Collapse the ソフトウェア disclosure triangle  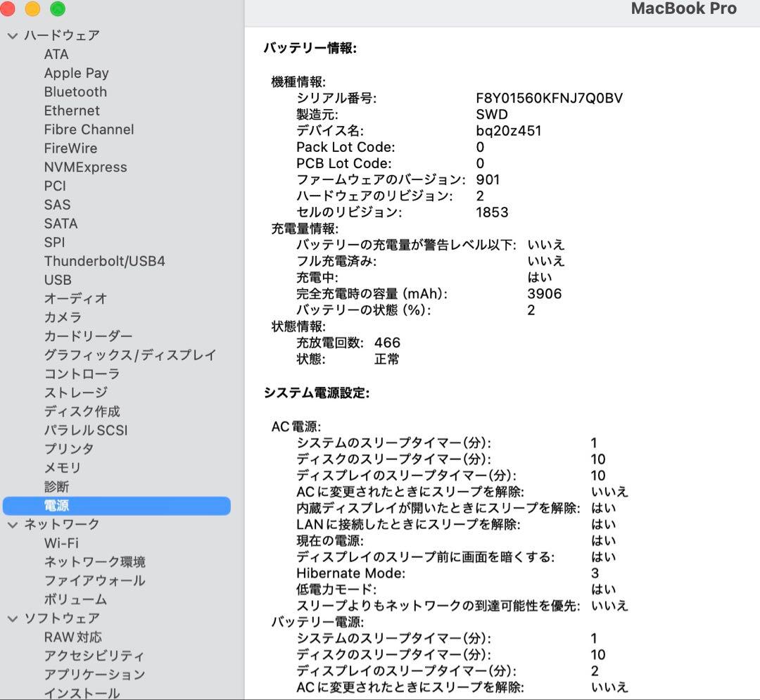[12, 618]
